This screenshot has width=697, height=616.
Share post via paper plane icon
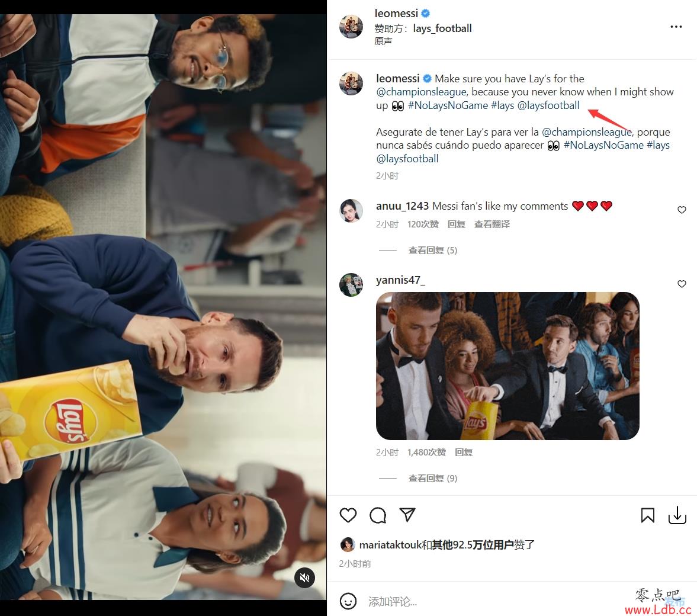407,515
